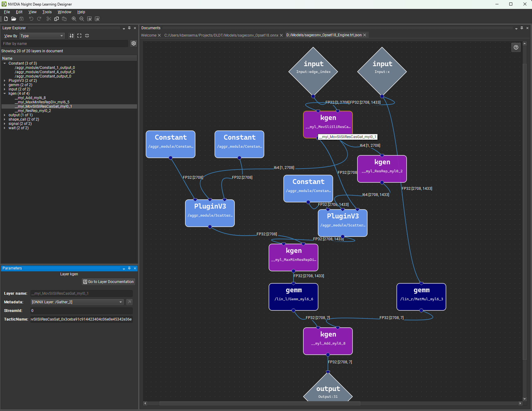Open Parameters panel options arrow

pyautogui.click(x=124, y=269)
